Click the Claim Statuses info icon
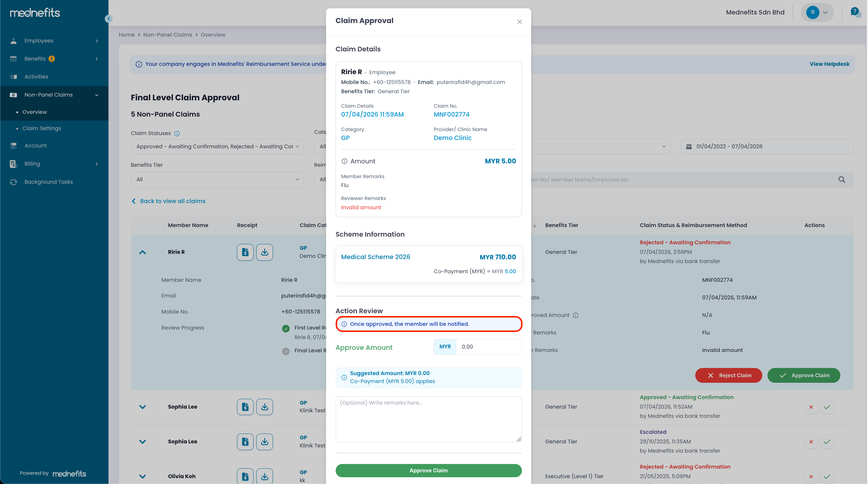868x484 pixels. coord(177,134)
